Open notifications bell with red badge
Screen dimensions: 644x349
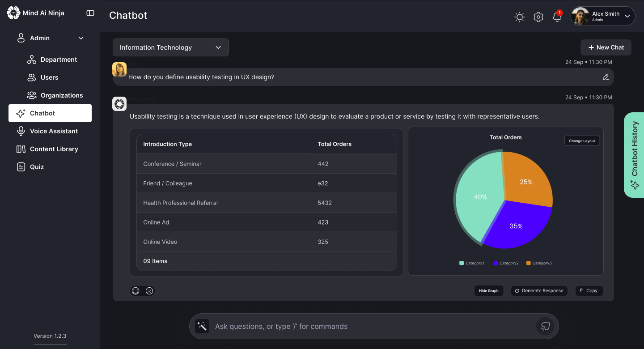(x=557, y=16)
